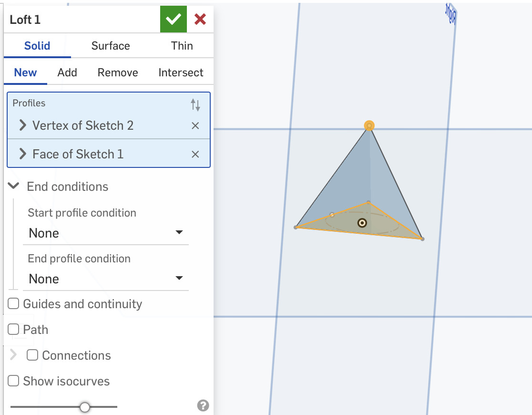
Task: Toggle the Path checkbox
Action: [x=14, y=330]
